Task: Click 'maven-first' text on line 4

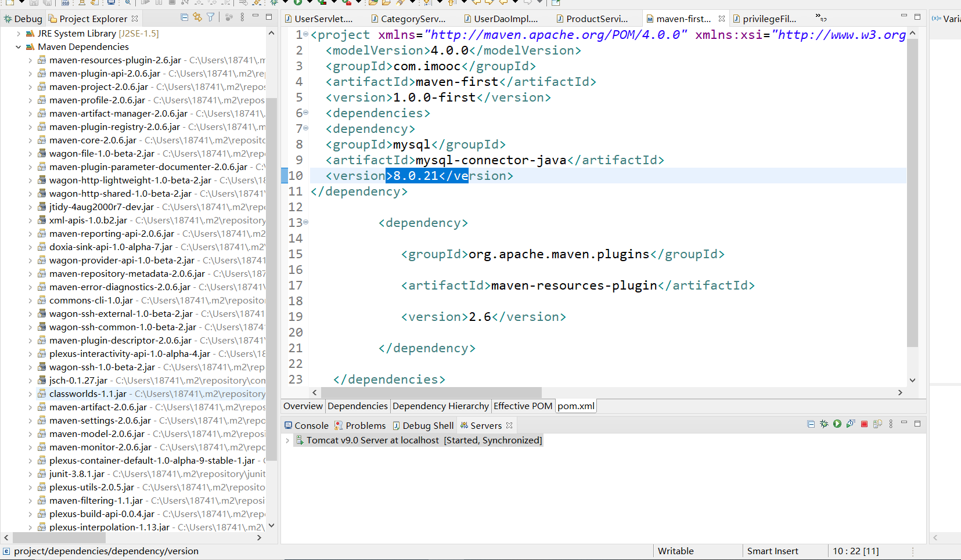Action: coord(457,82)
